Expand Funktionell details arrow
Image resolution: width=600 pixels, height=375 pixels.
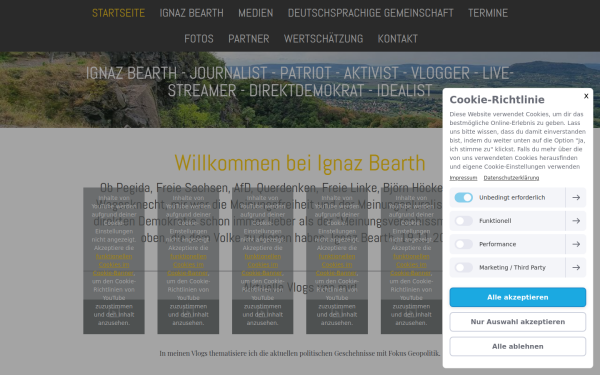tap(576, 221)
